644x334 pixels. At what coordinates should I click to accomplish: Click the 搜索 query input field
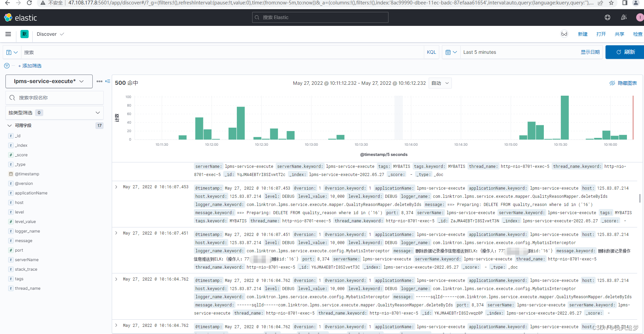(223, 52)
